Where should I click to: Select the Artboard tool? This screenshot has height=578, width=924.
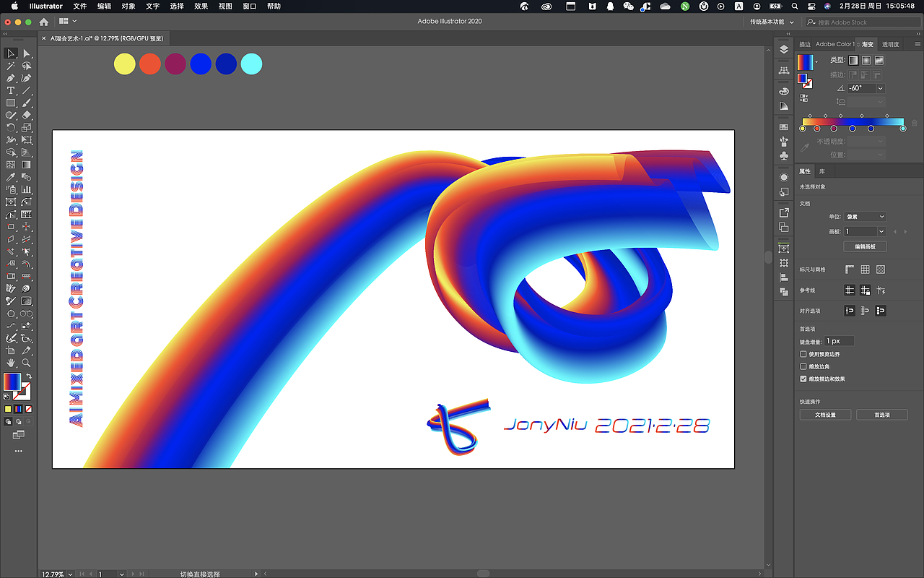point(11,350)
